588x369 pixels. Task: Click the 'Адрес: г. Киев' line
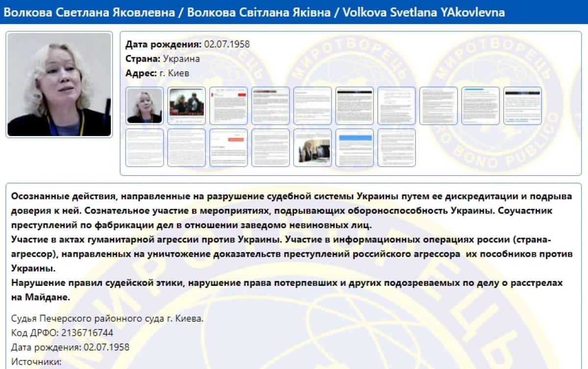[157, 73]
